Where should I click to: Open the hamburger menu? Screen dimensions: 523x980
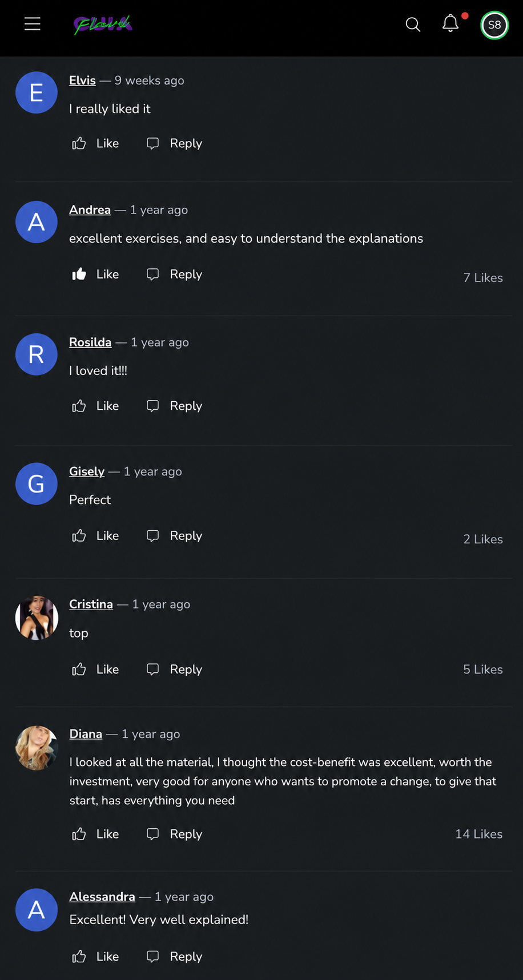click(x=33, y=24)
